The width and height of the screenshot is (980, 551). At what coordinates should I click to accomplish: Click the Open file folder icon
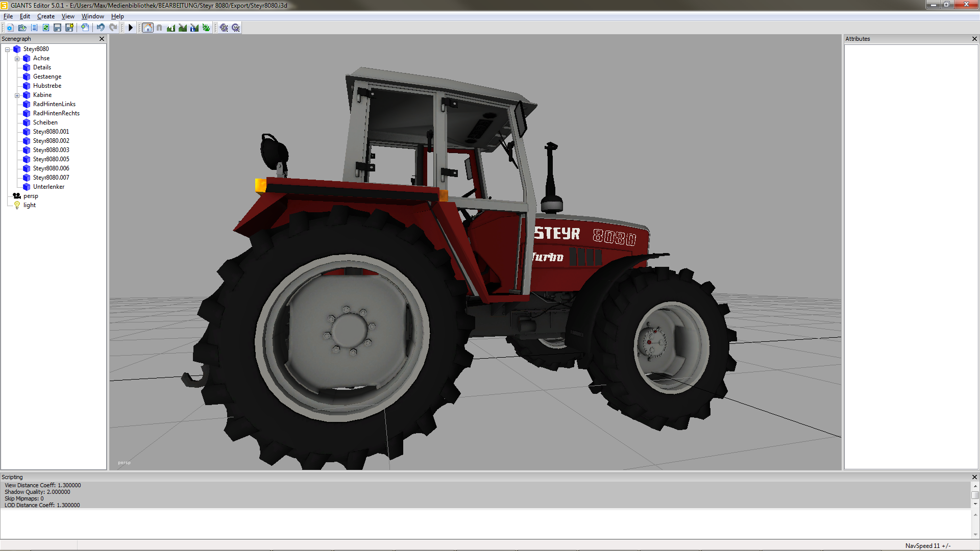(x=22, y=28)
